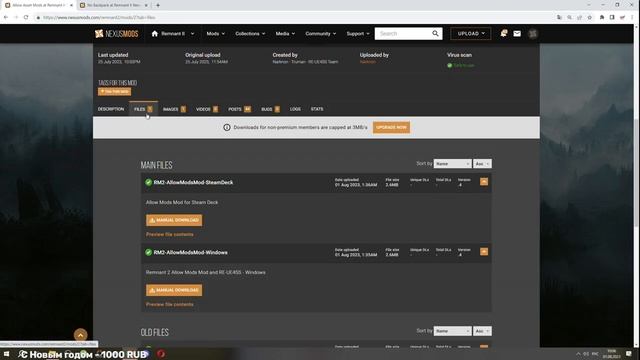Viewport: 640px width, 360px height.
Task: Switch to the Posts tab
Action: 239,109
